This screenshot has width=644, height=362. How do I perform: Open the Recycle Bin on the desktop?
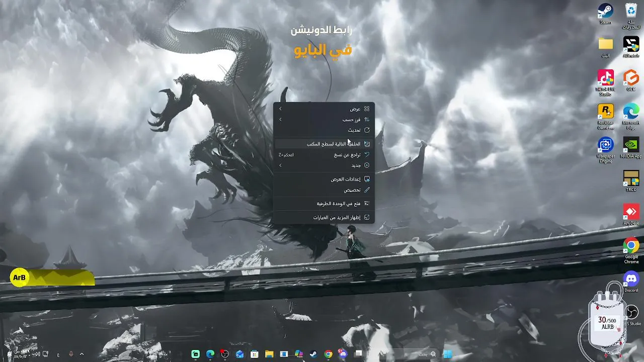[x=631, y=16]
